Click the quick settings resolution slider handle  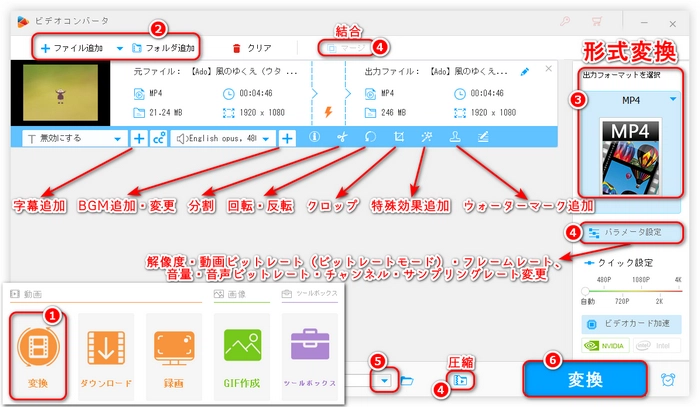click(x=585, y=291)
